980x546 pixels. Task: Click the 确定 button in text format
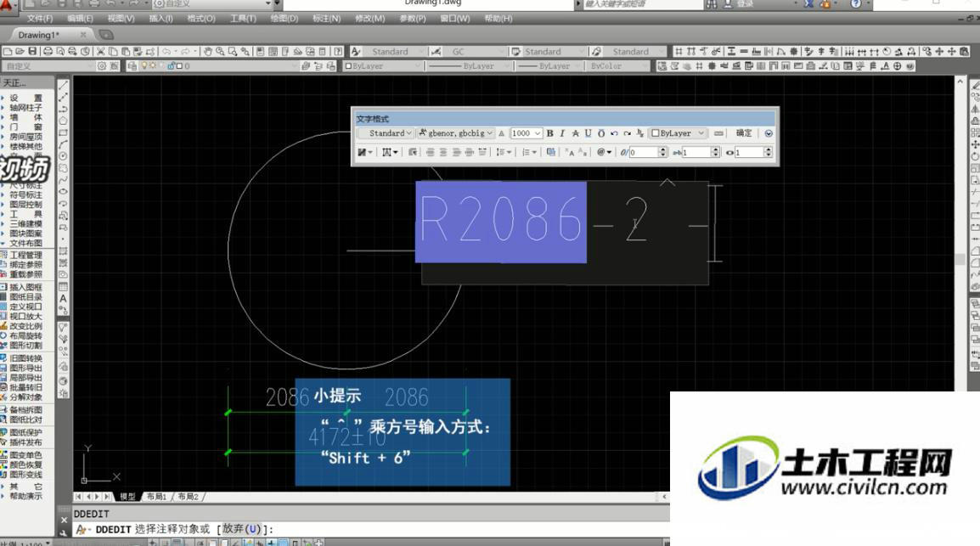pyautogui.click(x=744, y=133)
